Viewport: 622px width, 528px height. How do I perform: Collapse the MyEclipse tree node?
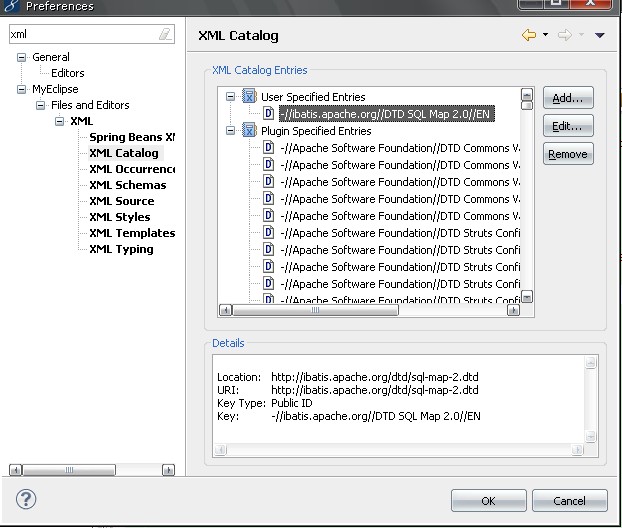coord(21,89)
